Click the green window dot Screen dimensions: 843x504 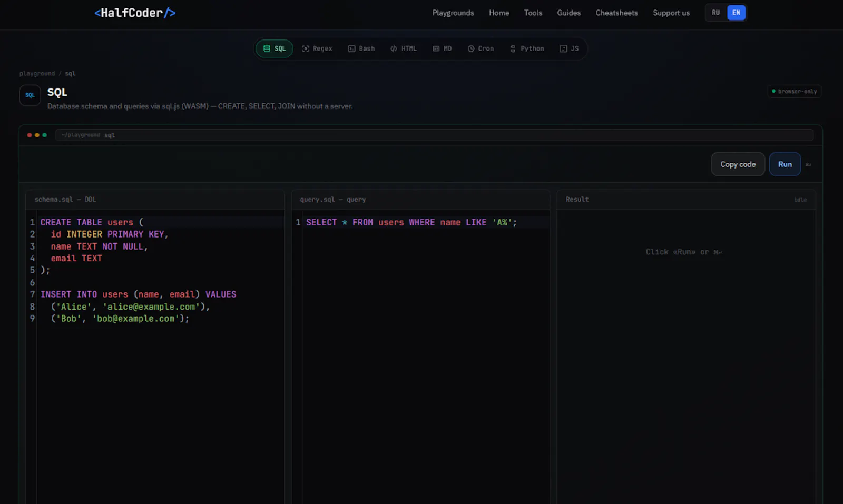tap(44, 135)
